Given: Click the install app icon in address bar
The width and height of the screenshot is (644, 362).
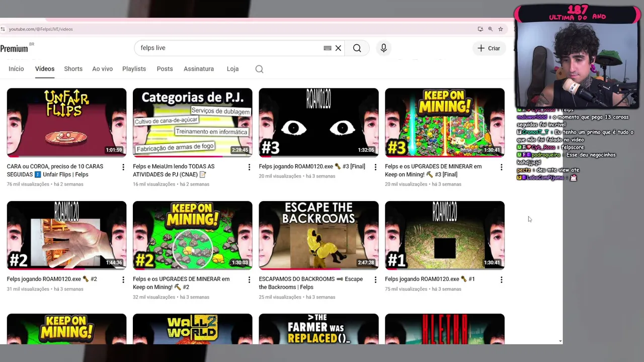Looking at the screenshot, I should pyautogui.click(x=480, y=29).
